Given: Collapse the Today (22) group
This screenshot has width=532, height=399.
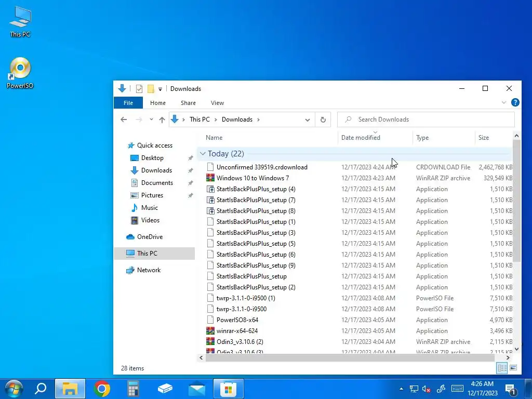Looking at the screenshot, I should (x=203, y=154).
